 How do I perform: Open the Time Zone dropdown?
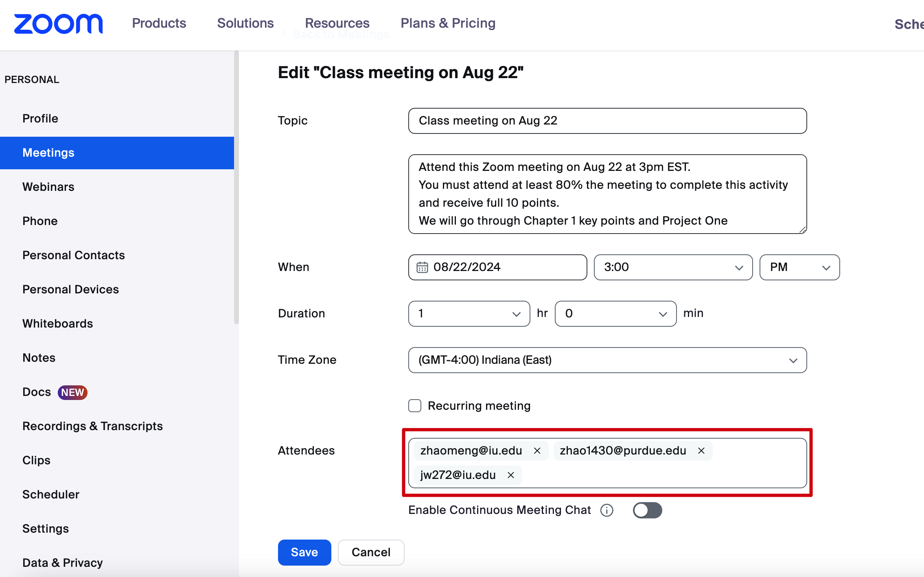click(607, 360)
